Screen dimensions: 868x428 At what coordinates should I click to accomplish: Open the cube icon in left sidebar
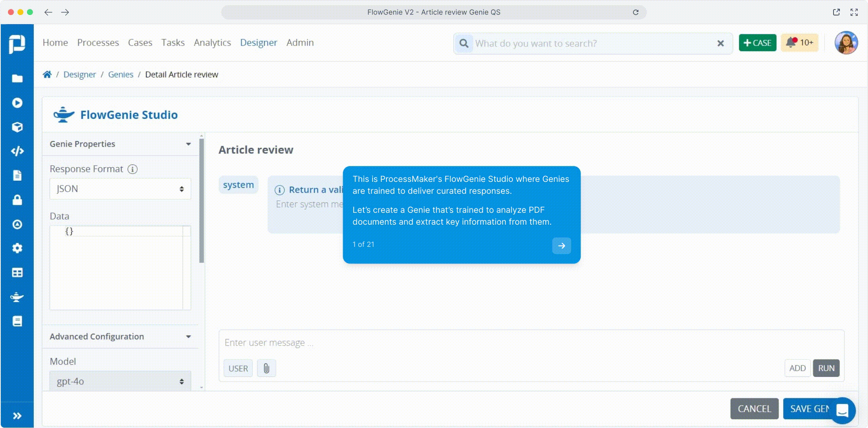coord(17,127)
